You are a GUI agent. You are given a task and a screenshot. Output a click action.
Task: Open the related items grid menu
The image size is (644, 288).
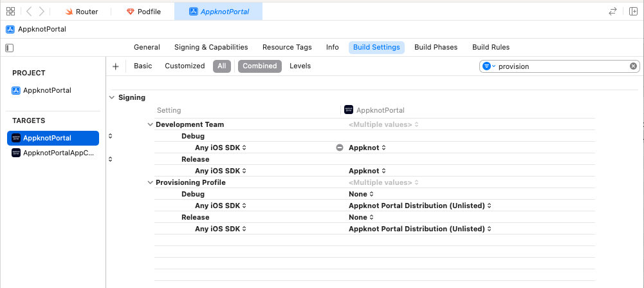11,12
